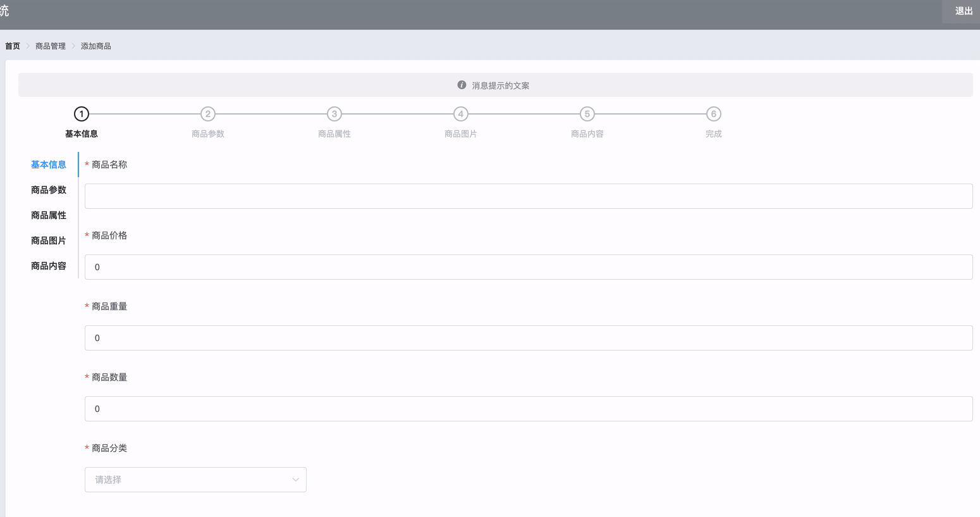
Task: Open 商品管理 breadcrumb item
Action: pos(51,46)
